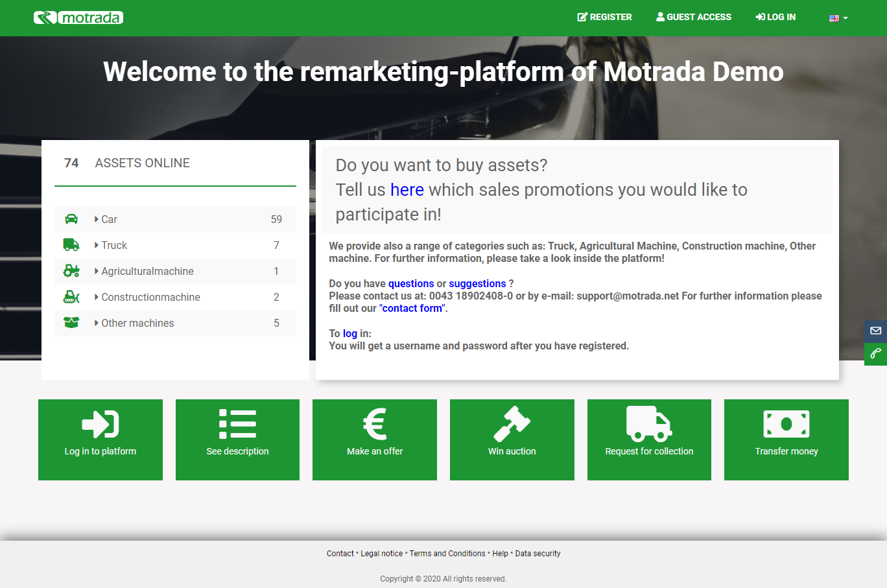The width and height of the screenshot is (887, 588).
Task: Click the 'log' link
Action: pyautogui.click(x=350, y=334)
